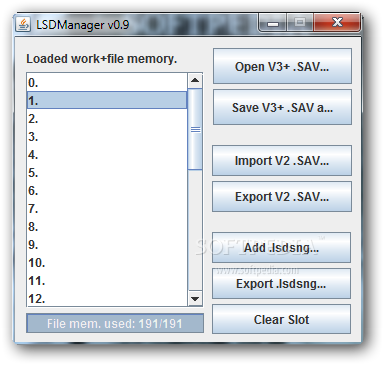Select slot 0 in the list
Image resolution: width=384 pixels, height=365 pixels.
(107, 82)
